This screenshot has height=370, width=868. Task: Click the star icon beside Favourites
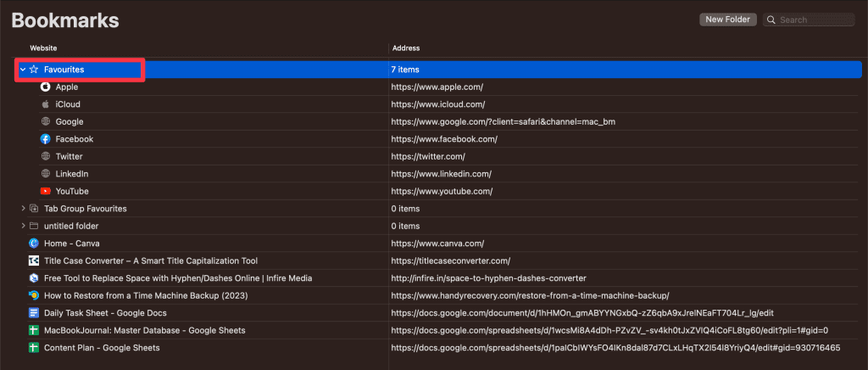click(34, 70)
